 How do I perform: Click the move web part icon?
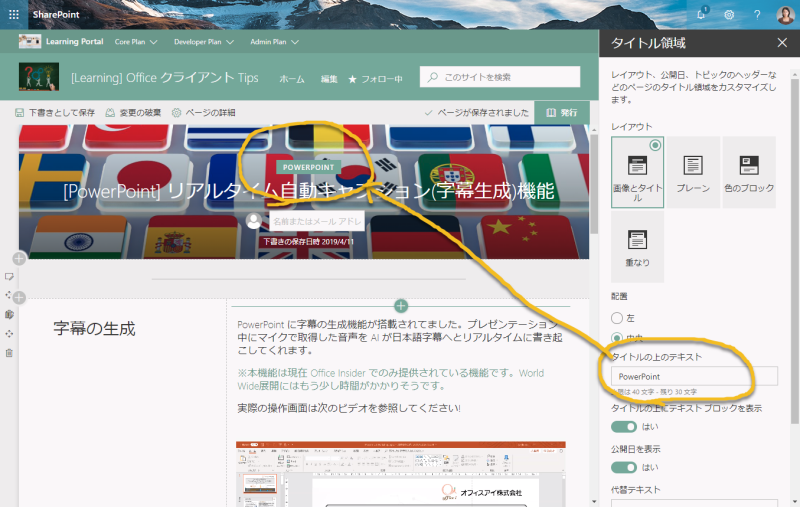[9, 334]
